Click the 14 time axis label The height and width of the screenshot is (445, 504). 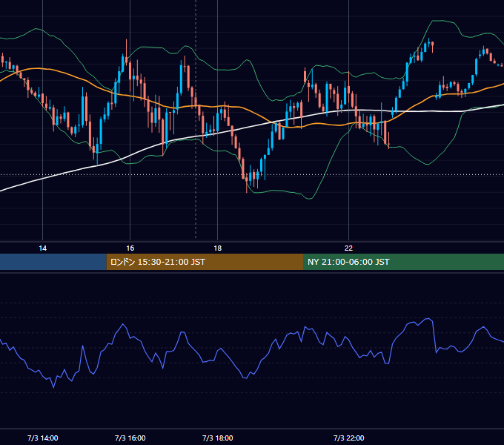42,248
